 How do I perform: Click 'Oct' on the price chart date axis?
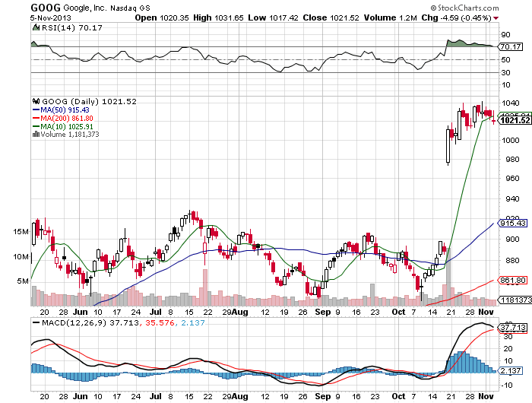(399, 312)
